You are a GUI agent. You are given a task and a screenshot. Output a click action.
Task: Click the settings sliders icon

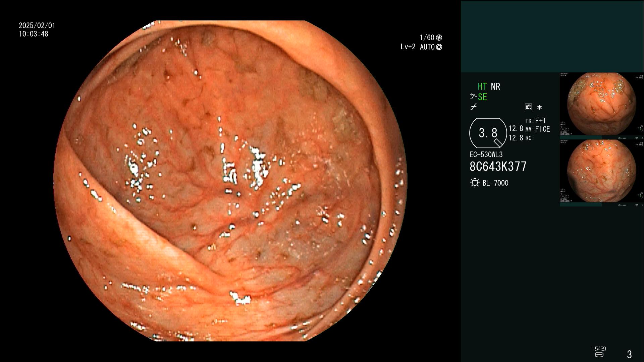click(x=528, y=107)
